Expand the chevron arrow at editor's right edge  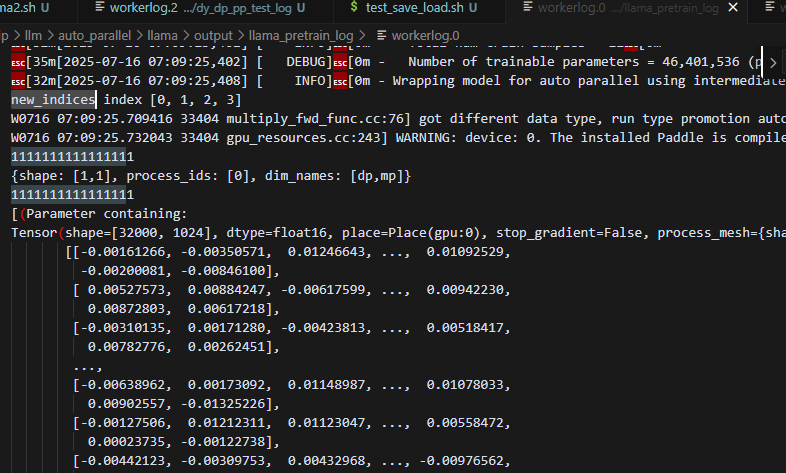(x=772, y=63)
